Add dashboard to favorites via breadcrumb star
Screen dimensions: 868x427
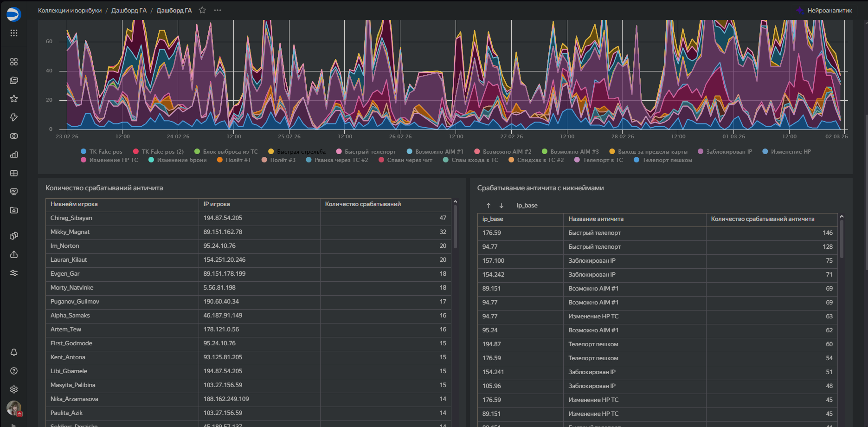coord(202,10)
